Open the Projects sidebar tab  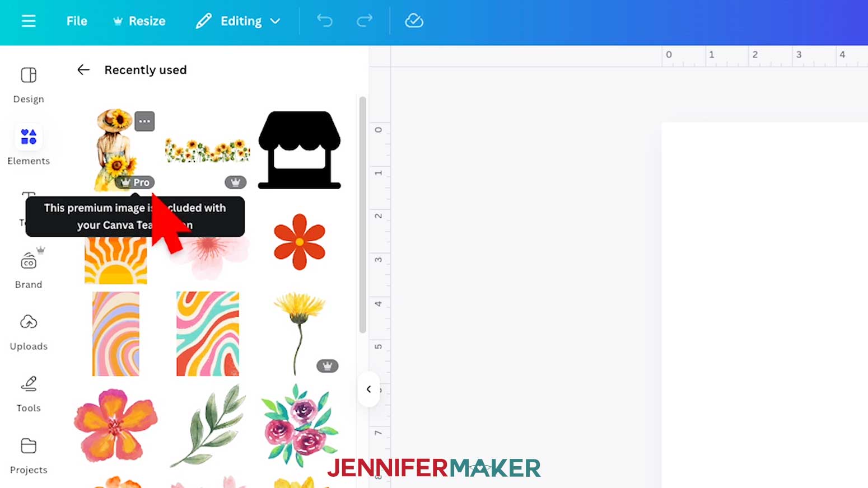(29, 456)
